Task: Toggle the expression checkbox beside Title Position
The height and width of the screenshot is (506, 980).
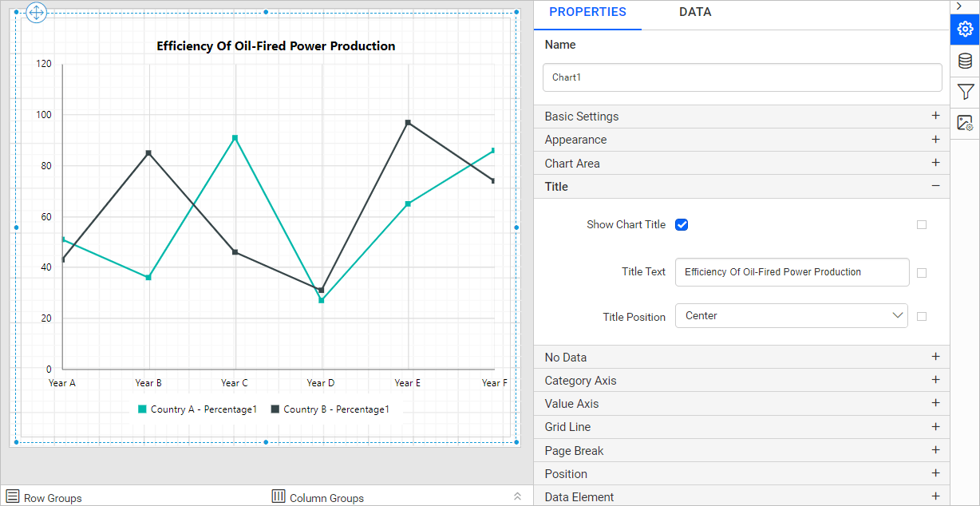Action: click(922, 316)
